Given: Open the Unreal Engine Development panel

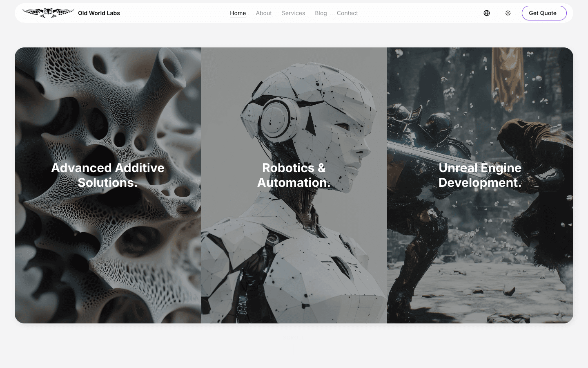Looking at the screenshot, I should coord(480,184).
